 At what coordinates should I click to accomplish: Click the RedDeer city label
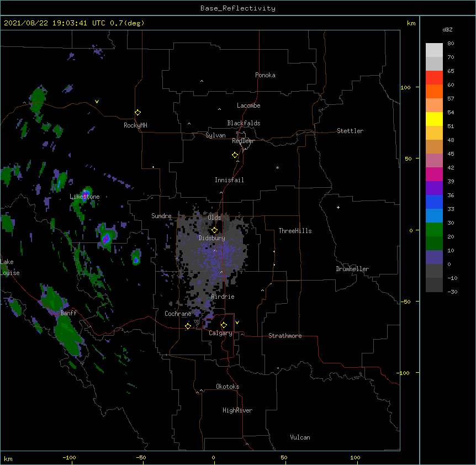[243, 141]
